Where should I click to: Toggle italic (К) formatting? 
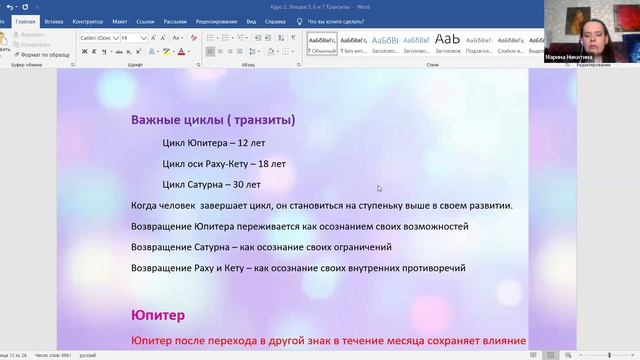(x=94, y=51)
